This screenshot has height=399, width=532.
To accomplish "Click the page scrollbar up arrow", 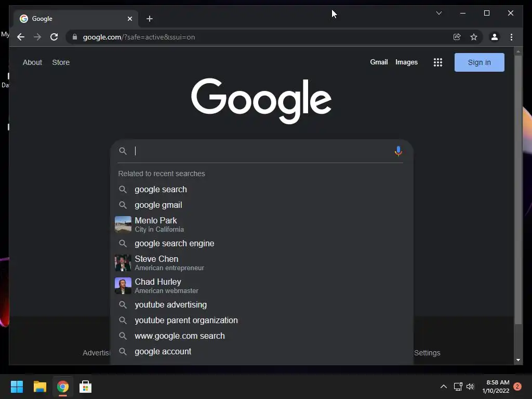I will [518, 52].
